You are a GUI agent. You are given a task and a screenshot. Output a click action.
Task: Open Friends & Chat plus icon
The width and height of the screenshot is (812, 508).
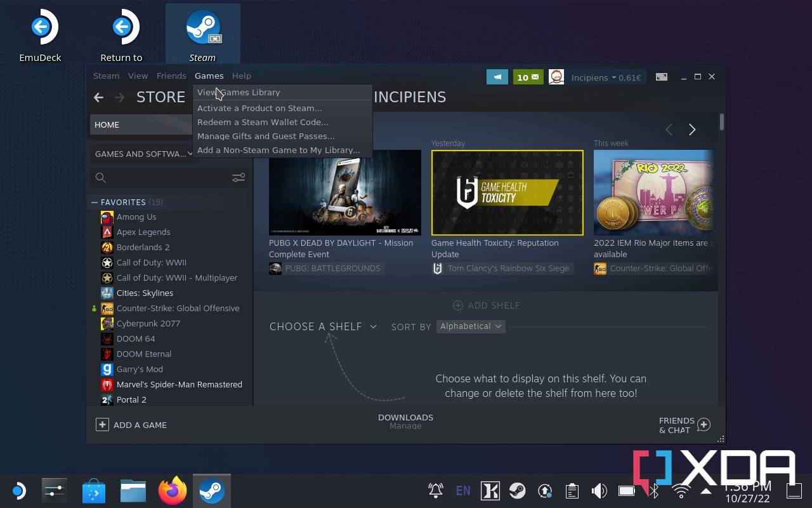(704, 425)
